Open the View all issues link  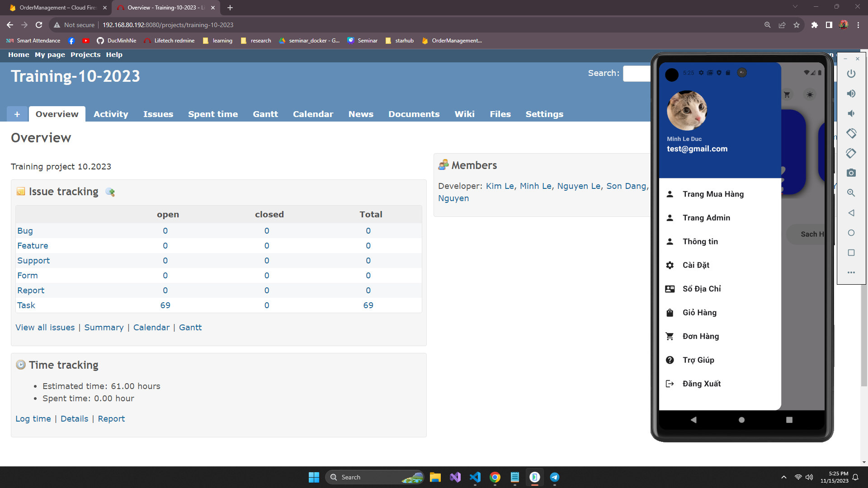(45, 328)
